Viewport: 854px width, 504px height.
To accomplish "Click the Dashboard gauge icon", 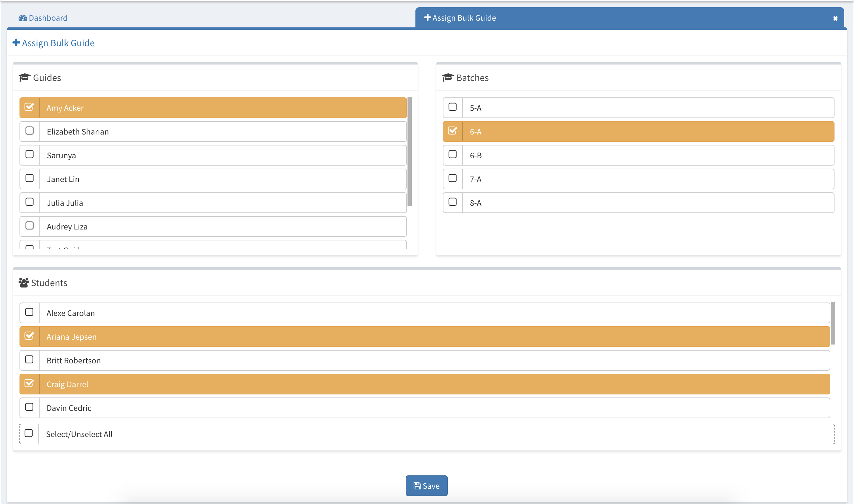I will pos(23,18).
